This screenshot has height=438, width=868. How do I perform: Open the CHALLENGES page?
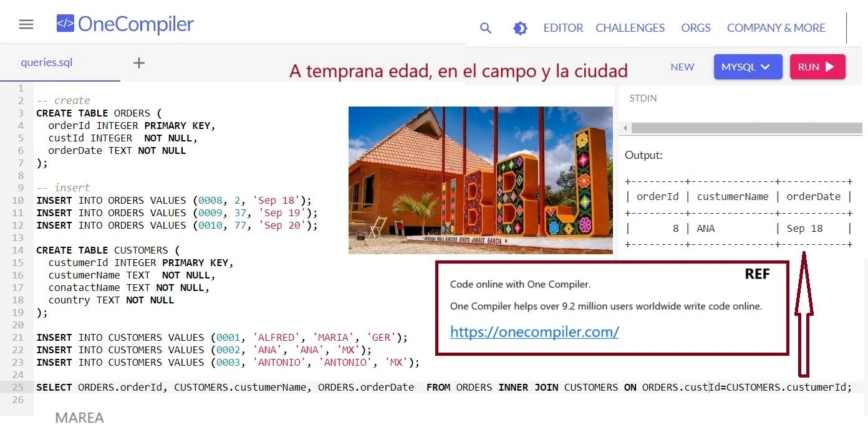point(630,28)
